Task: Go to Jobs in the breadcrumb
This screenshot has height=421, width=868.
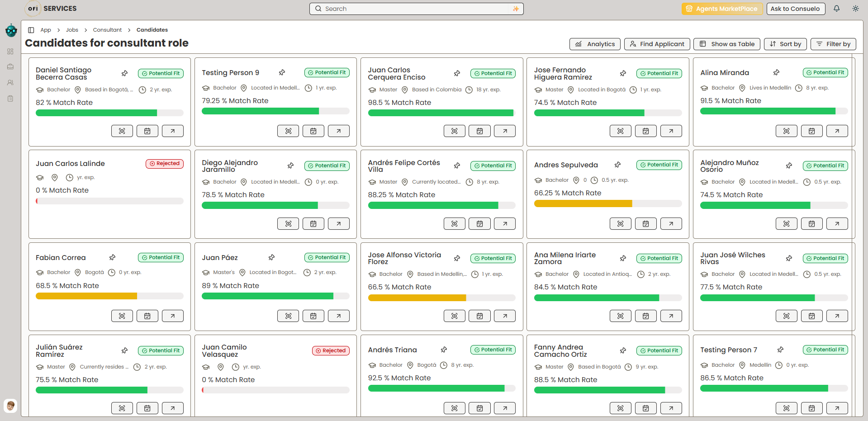Action: 72,30
